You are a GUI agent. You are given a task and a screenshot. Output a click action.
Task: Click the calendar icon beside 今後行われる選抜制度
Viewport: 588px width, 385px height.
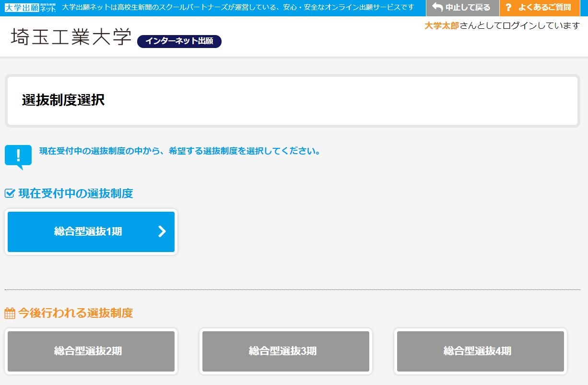pyautogui.click(x=10, y=313)
